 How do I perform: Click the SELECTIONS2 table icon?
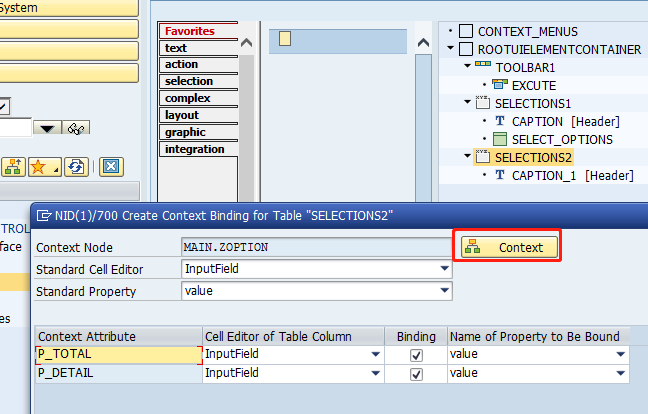tap(482, 157)
